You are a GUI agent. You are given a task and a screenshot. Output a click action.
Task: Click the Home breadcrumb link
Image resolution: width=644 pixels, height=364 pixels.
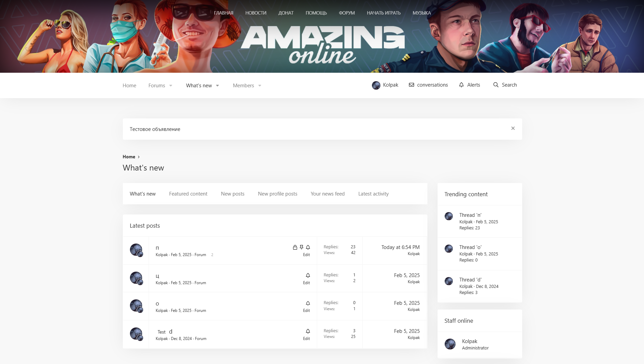pos(129,157)
